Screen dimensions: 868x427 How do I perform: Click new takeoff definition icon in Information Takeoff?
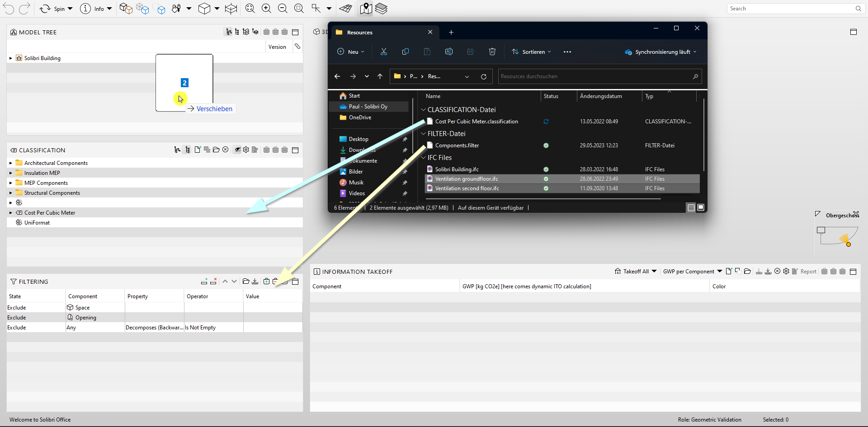(729, 271)
